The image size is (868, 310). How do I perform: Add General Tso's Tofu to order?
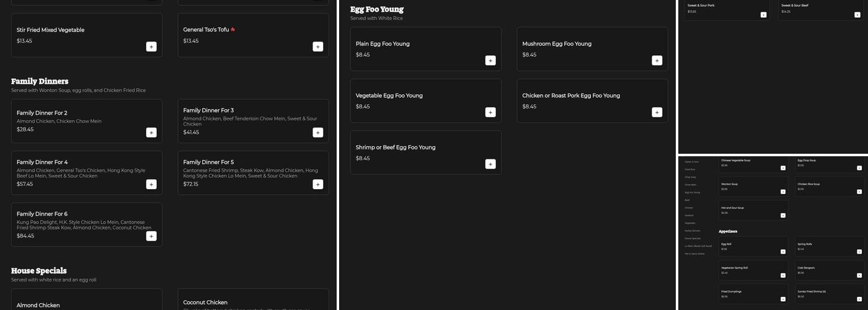pos(317,46)
